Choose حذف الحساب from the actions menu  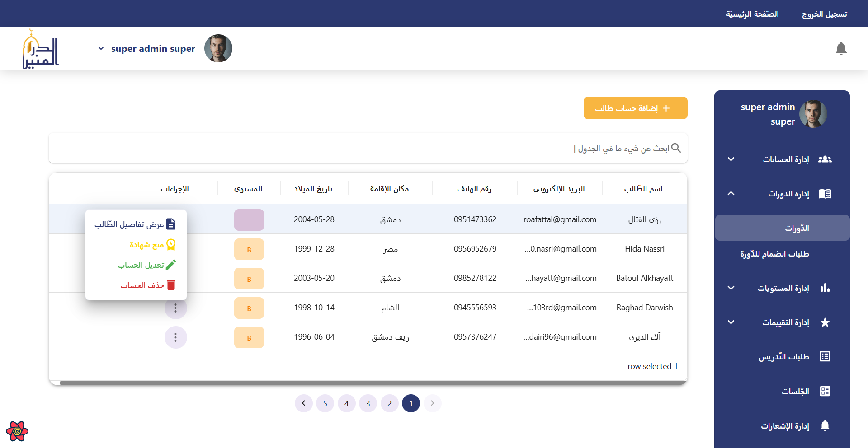(x=147, y=285)
